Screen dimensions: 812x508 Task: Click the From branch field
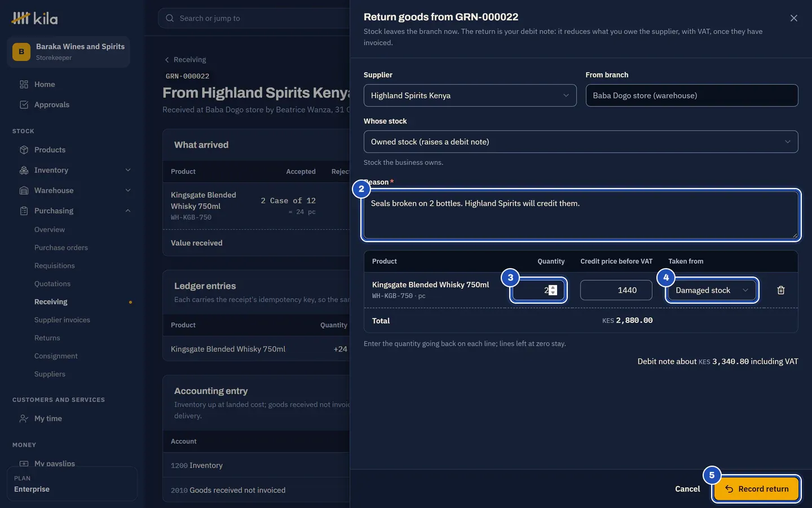pyautogui.click(x=692, y=95)
